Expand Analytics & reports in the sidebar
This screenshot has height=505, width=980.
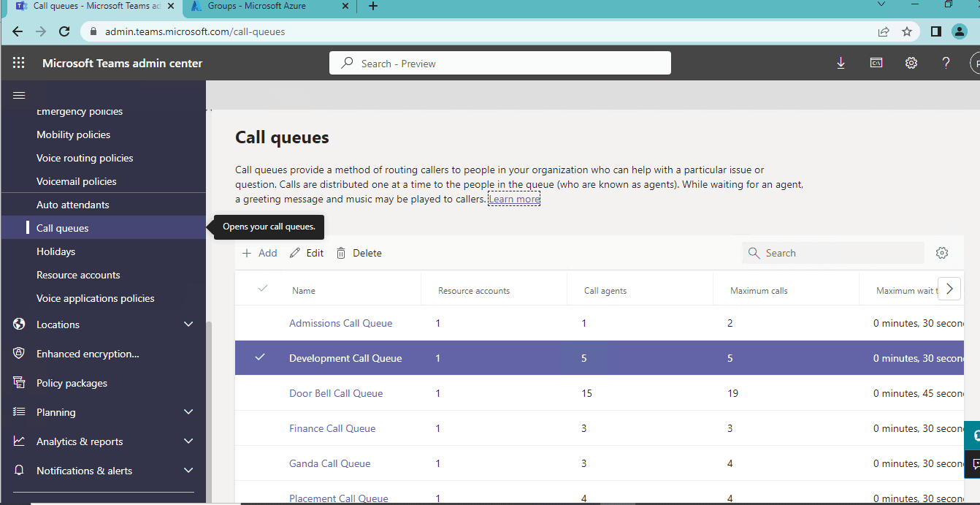pyautogui.click(x=188, y=441)
